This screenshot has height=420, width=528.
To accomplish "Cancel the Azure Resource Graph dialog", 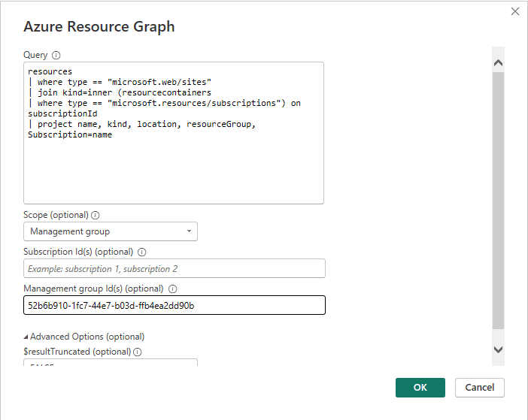I will click(x=480, y=388).
